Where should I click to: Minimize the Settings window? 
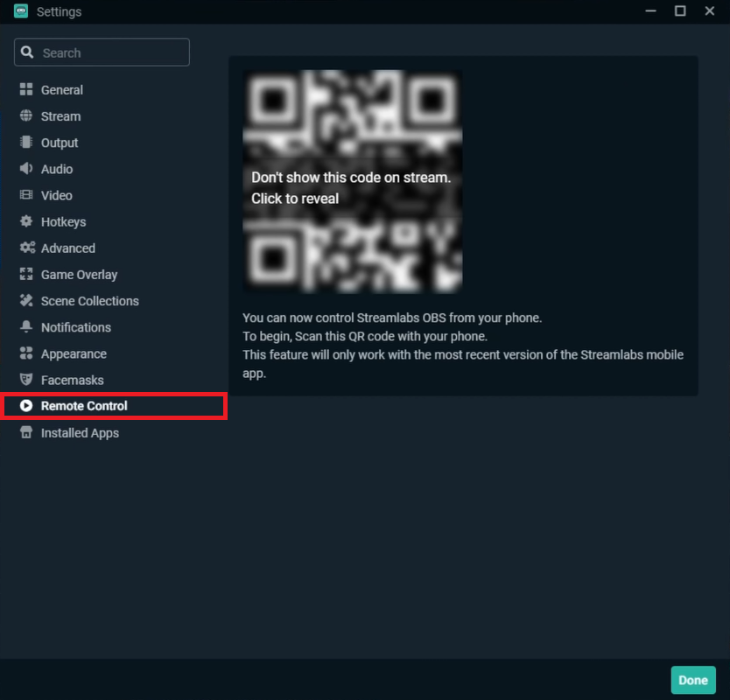click(651, 10)
